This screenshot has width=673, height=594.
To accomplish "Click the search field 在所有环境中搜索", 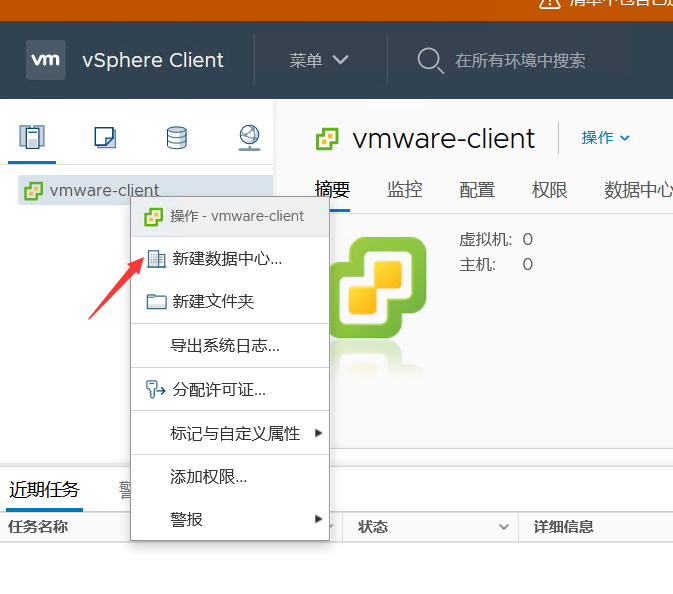I will 520,61.
